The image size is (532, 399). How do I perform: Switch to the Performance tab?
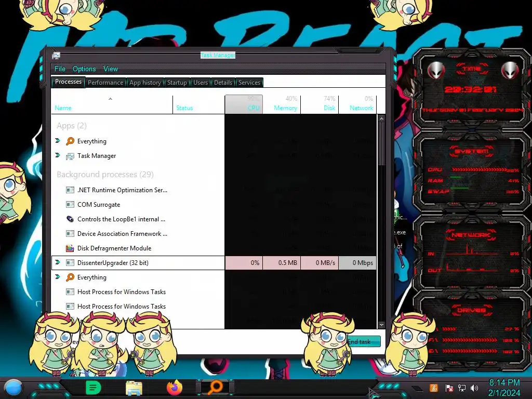(x=105, y=83)
